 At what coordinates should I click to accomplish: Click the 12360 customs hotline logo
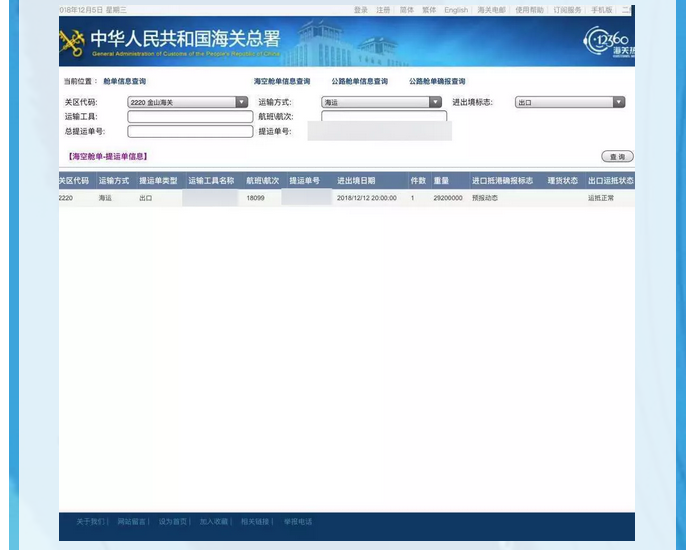608,41
